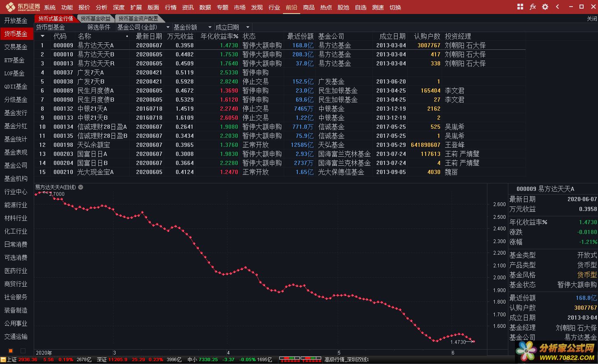Viewport: 598px width, 364px height.
Task: Open the settings gear icon
Action: pyautogui.click(x=545, y=7)
